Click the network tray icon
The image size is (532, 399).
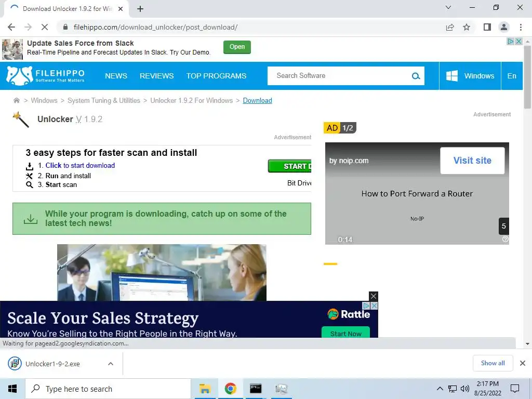(x=453, y=389)
